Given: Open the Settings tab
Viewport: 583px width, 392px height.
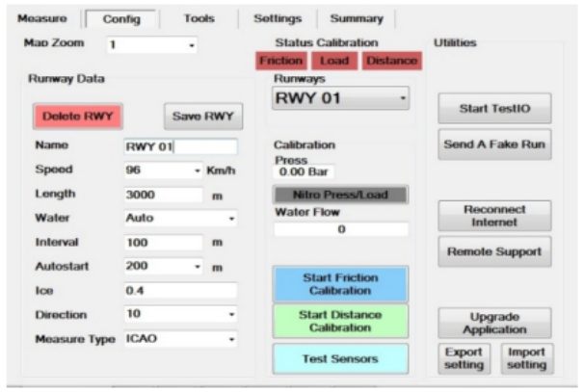Looking at the screenshot, I should tap(278, 18).
